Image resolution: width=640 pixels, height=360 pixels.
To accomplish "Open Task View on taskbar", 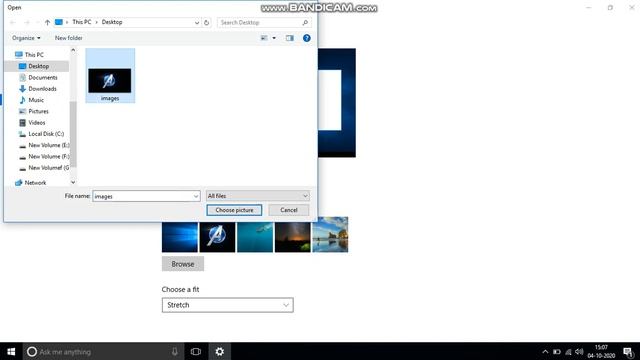I will click(x=196, y=351).
